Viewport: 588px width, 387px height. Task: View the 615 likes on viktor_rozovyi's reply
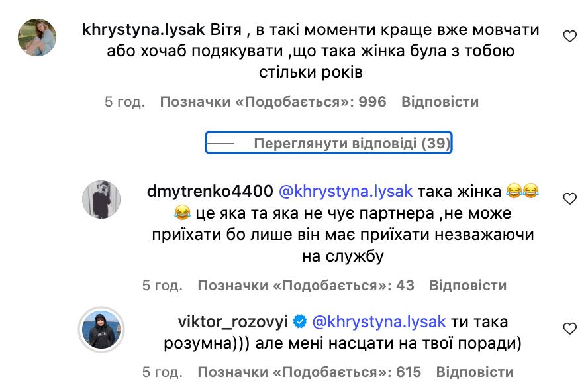pos(309,372)
